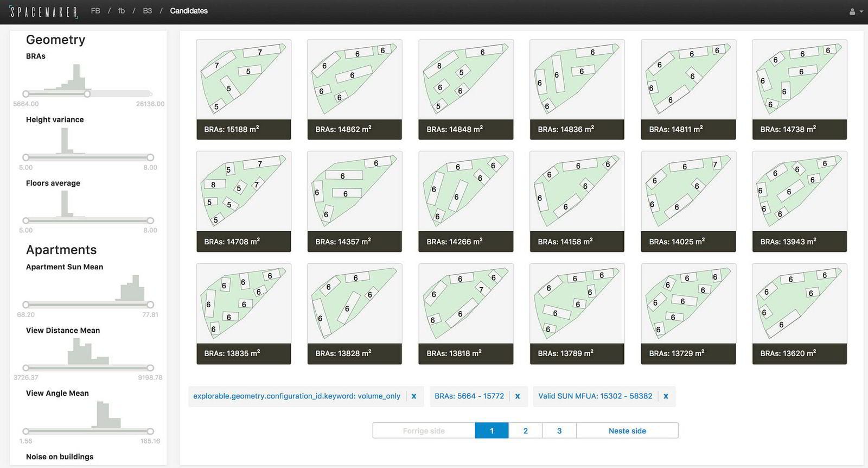Image resolution: width=868 pixels, height=468 pixels.
Task: Click the Height variance slider right handle
Action: (150, 157)
